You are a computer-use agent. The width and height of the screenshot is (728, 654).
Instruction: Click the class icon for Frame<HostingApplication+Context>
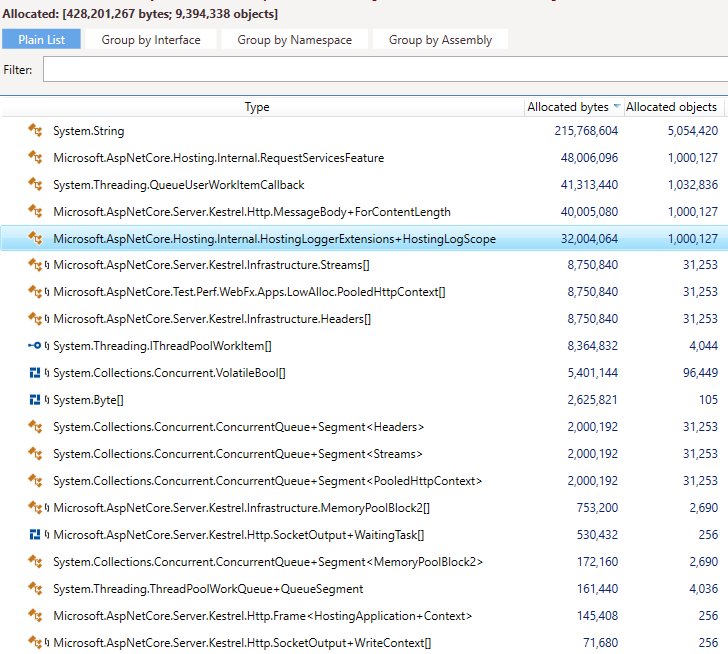point(35,615)
